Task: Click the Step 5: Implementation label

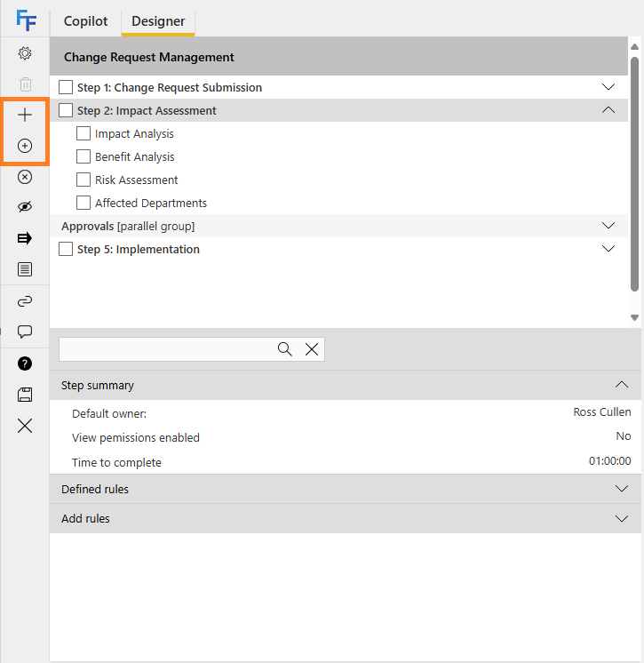Action: tap(139, 250)
